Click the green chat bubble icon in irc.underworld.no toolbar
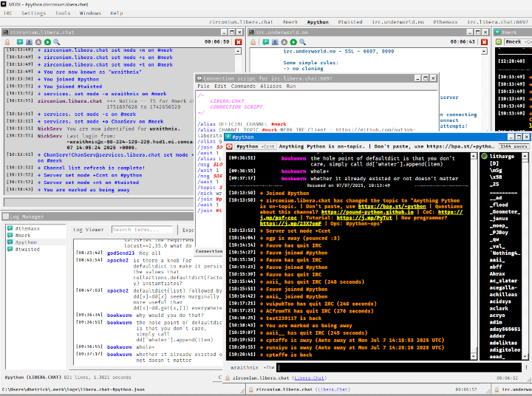The height and width of the screenshot is (396, 532). pos(266,42)
